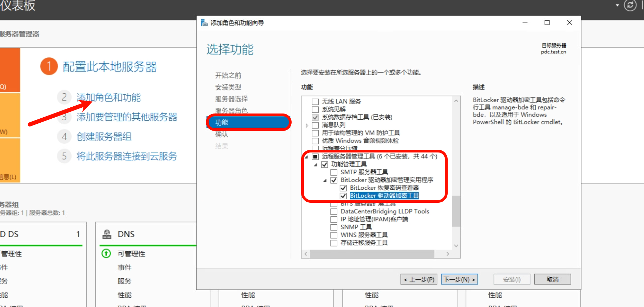Click the wizard window title icon

coord(204,23)
